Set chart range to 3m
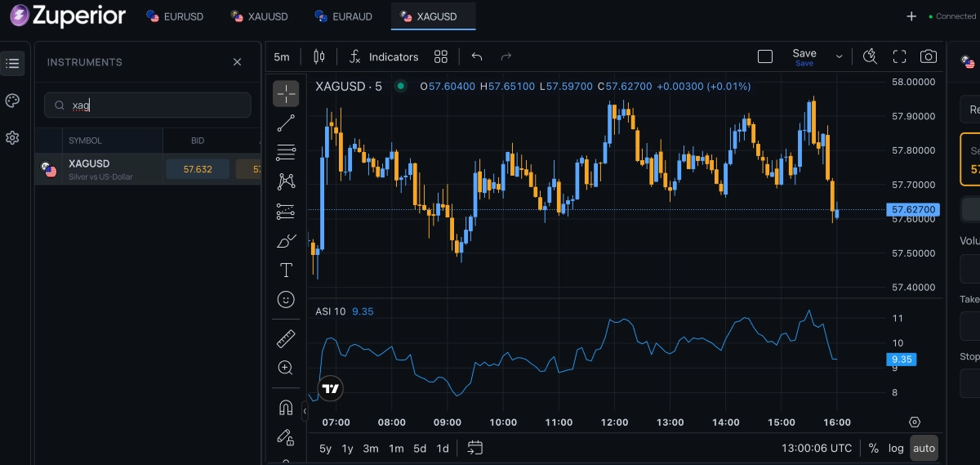 tap(371, 448)
